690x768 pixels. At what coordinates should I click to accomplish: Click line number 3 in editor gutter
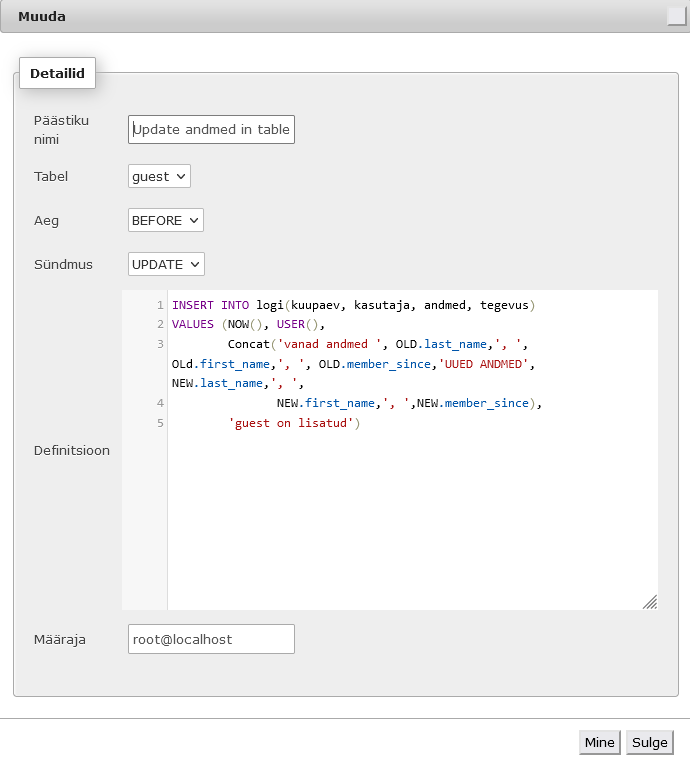point(160,344)
